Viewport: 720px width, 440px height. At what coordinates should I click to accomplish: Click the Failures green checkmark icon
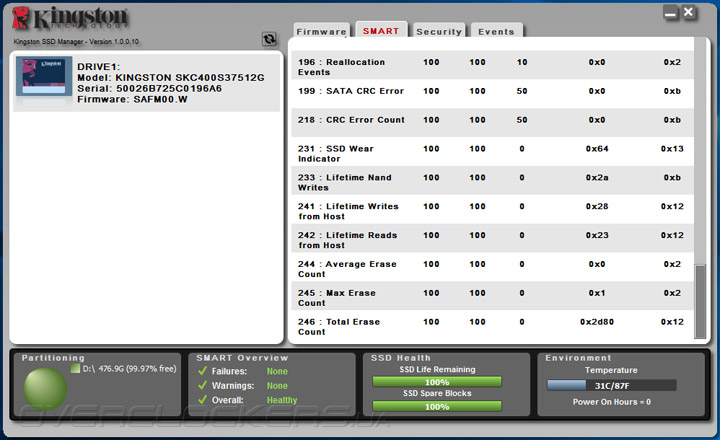tap(202, 371)
